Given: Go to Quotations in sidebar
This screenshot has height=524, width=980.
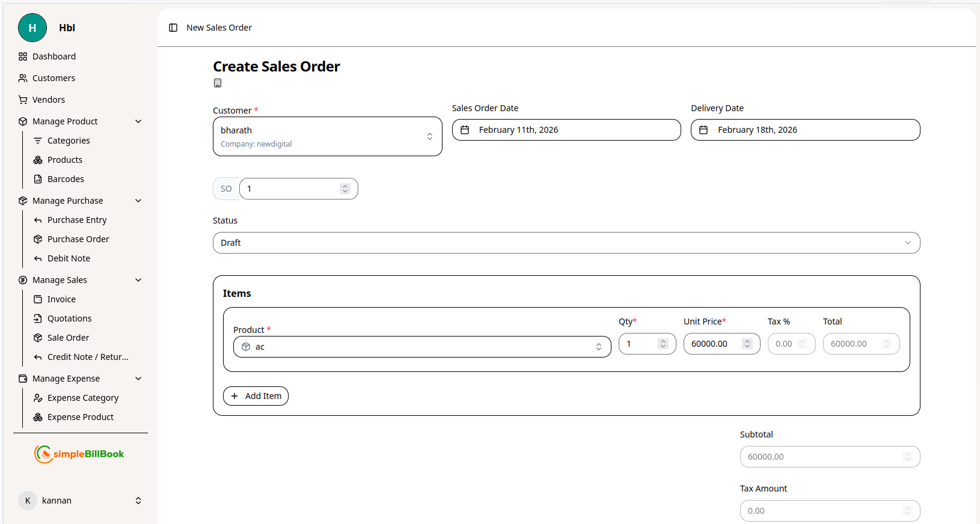Looking at the screenshot, I should coord(69,318).
